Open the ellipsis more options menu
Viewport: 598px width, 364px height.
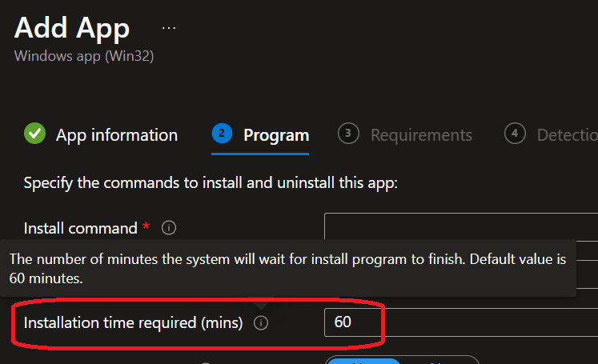[168, 27]
